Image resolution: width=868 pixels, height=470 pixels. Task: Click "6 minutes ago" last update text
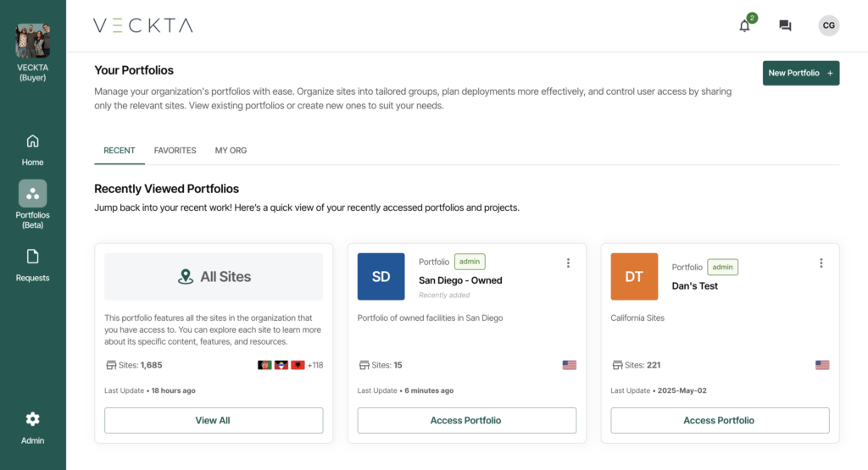pos(429,390)
